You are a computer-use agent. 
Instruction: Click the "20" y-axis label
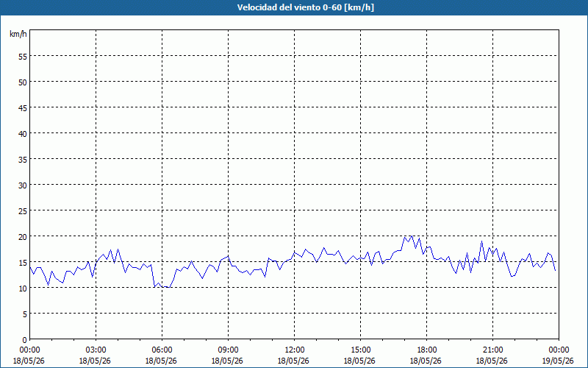click(23, 236)
